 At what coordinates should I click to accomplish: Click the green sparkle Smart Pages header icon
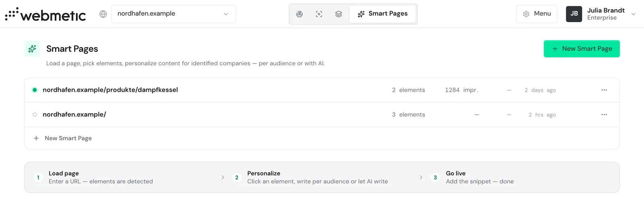32,49
